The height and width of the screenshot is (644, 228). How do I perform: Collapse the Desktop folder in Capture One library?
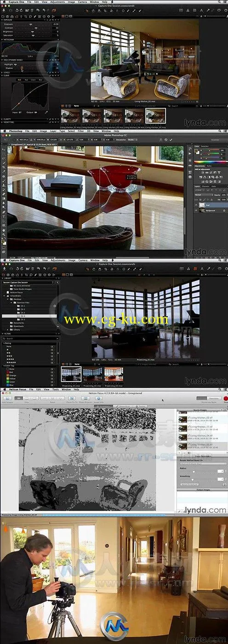pyautogui.click(x=7, y=299)
